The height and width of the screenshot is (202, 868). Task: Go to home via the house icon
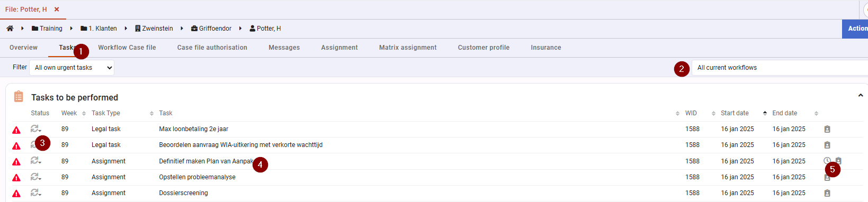pyautogui.click(x=10, y=29)
